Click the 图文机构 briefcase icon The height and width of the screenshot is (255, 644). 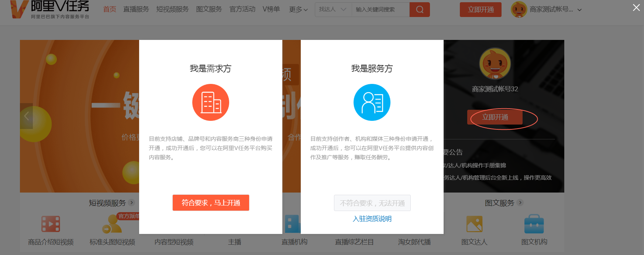534,224
